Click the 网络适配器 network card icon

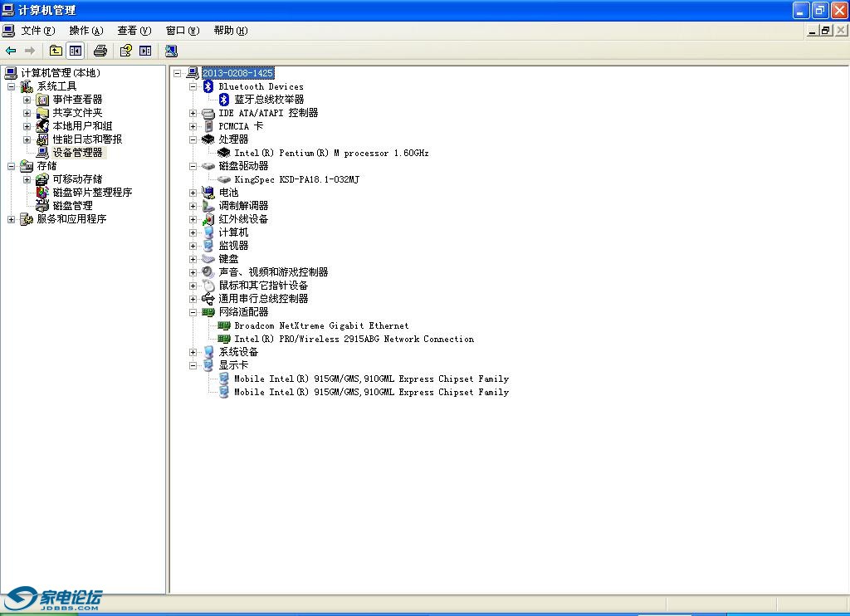coord(208,312)
